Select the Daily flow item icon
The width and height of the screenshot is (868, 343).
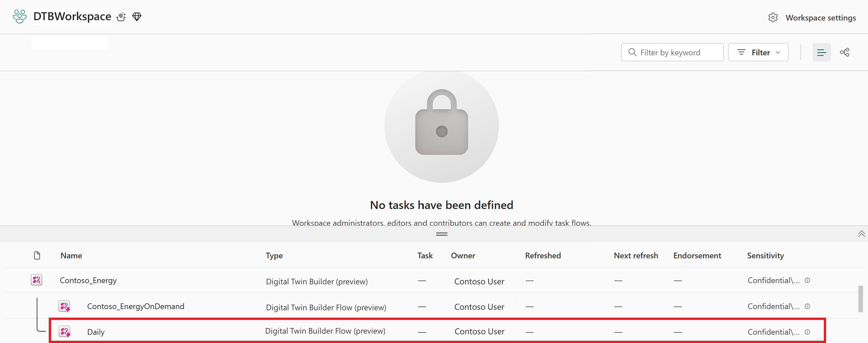coord(65,332)
